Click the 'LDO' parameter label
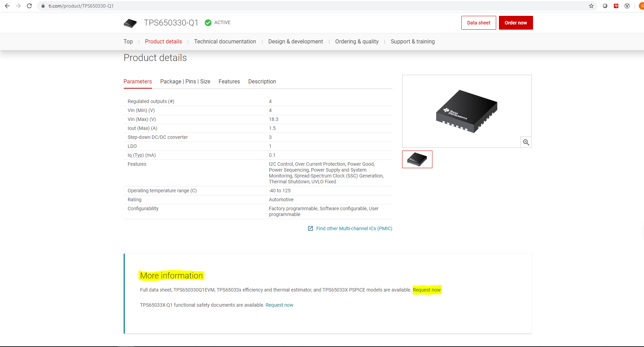Viewport: 644px width, 347px height. click(x=132, y=146)
